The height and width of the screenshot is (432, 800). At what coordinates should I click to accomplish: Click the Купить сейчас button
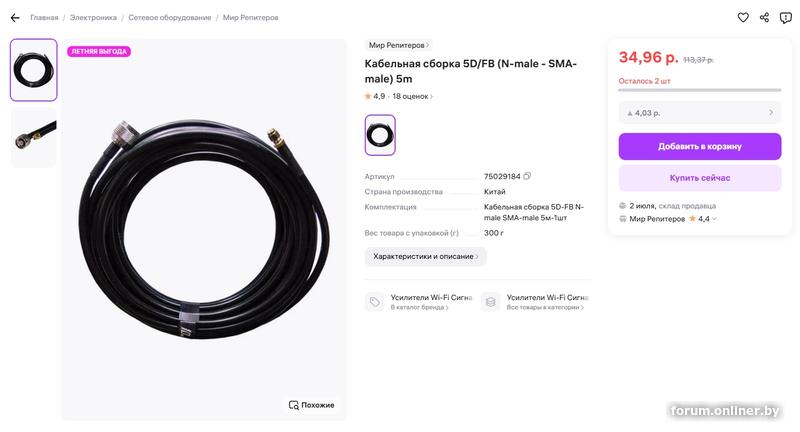[x=699, y=178]
